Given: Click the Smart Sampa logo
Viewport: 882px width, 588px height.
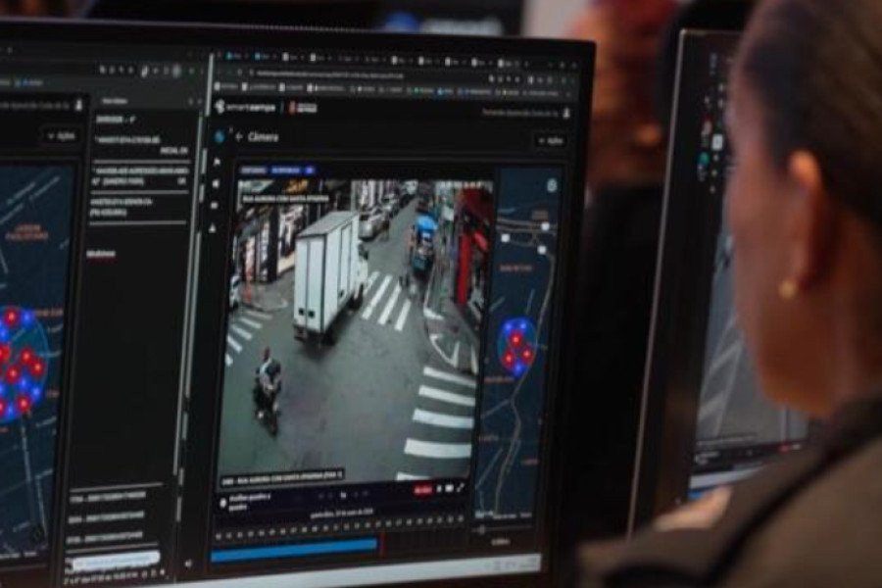Looking at the screenshot, I should [246, 107].
